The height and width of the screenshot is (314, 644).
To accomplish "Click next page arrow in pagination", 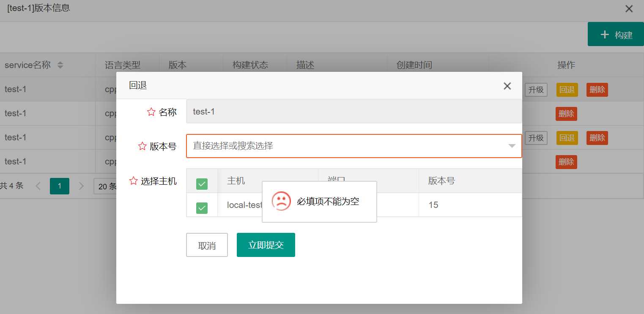I will (x=81, y=186).
